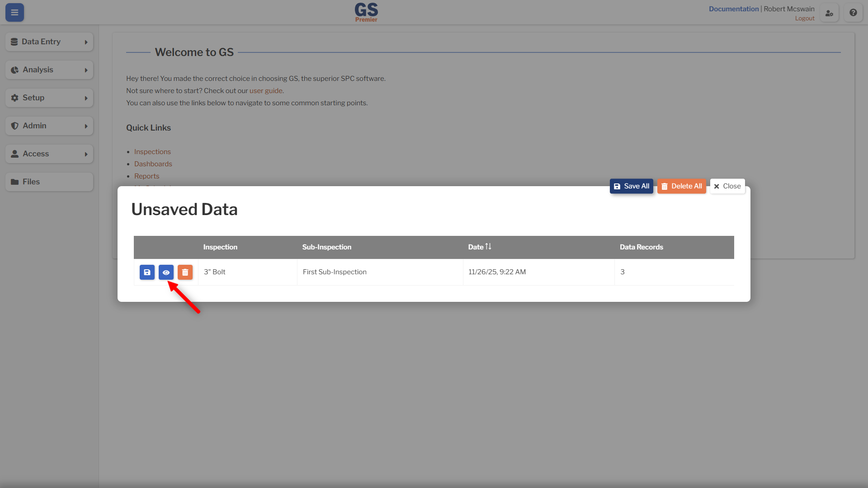Open the Setup menu
Image resolution: width=868 pixels, height=488 pixels.
coord(49,98)
